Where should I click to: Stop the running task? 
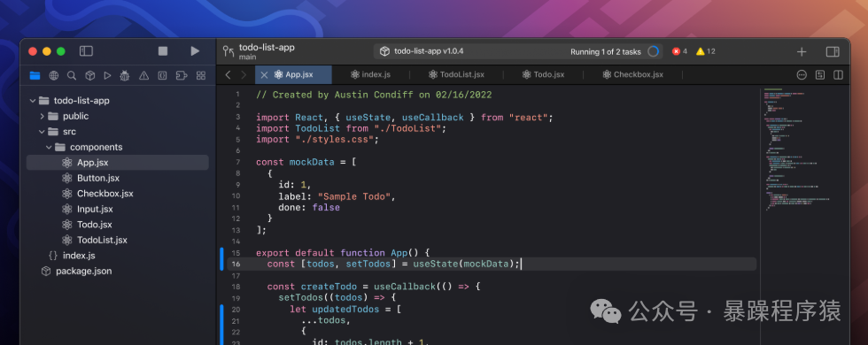click(x=163, y=51)
